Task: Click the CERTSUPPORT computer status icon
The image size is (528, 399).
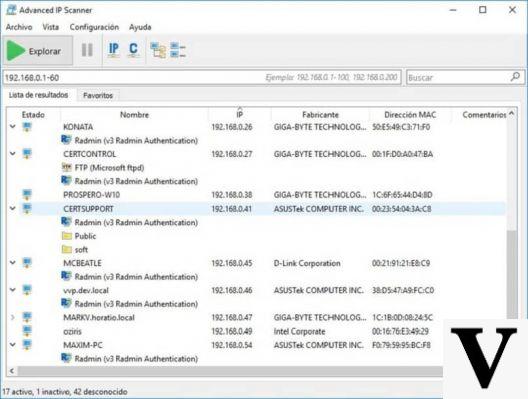Action: pos(27,208)
